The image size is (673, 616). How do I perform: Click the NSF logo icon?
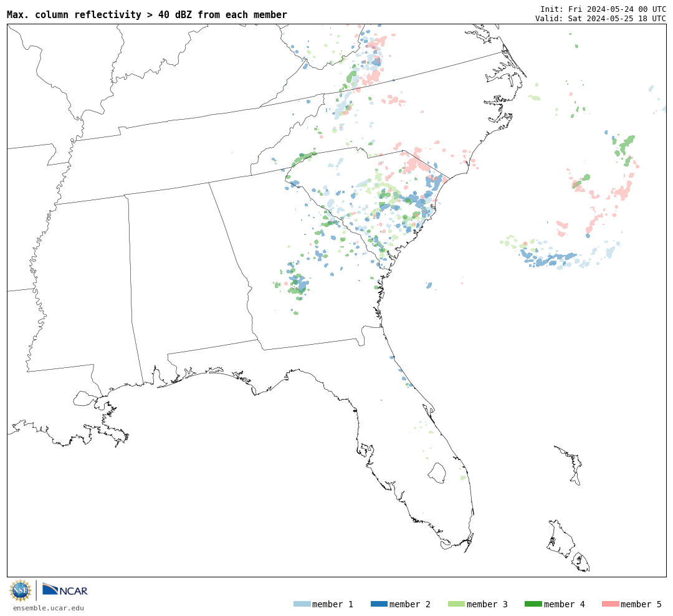(20, 590)
